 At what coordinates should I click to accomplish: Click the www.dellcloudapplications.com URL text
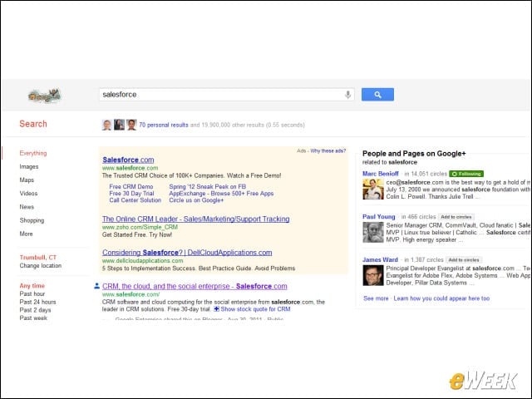(142, 260)
